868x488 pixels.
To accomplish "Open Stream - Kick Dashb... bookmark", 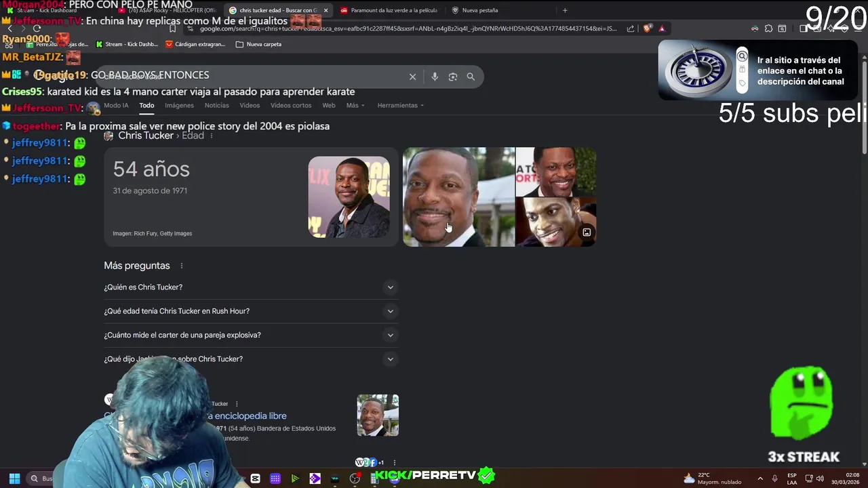I will point(127,44).
